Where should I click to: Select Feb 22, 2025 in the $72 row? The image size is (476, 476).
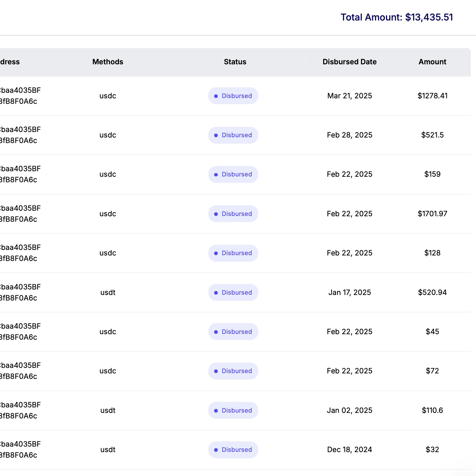349,371
